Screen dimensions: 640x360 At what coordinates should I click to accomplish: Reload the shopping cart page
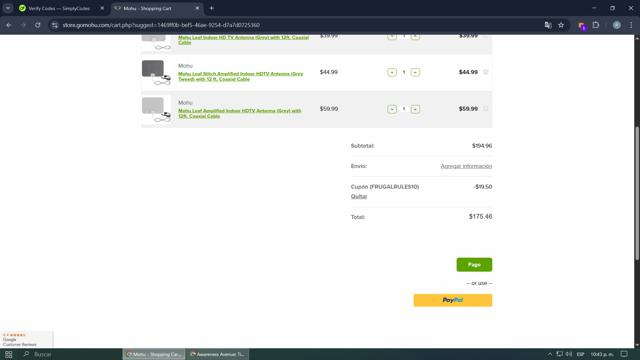pyautogui.click(x=38, y=25)
